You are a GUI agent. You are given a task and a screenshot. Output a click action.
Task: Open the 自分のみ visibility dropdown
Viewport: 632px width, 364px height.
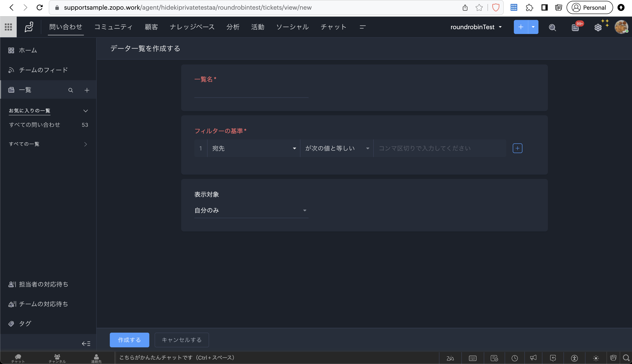tap(251, 210)
